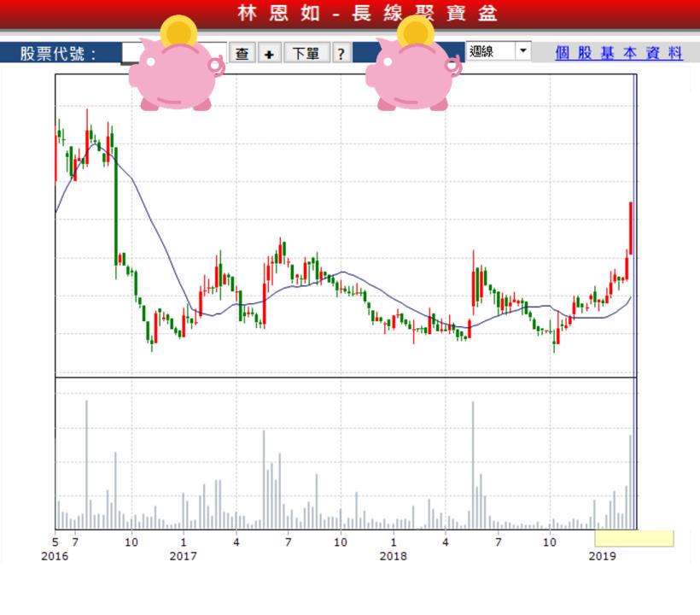Viewport: 700px width, 615px height.
Task: Select the yellow highlighted box above 2019
Action: (x=633, y=538)
